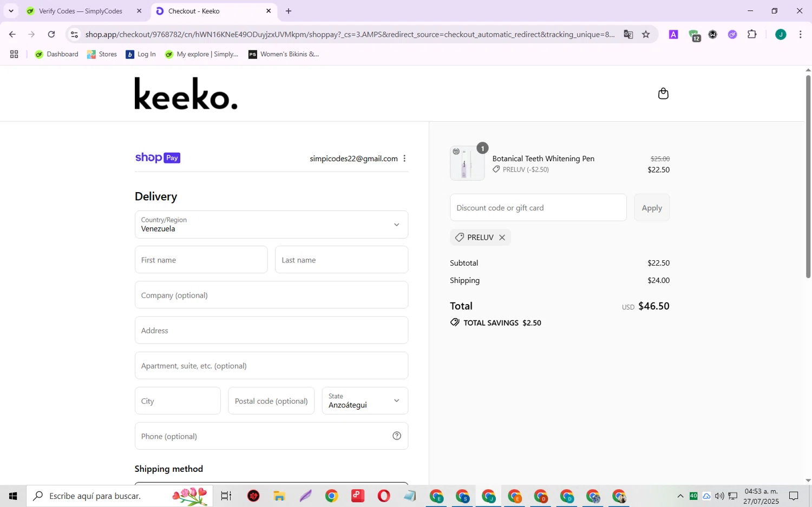Open the bookmarks apps grid icon

coord(14,54)
